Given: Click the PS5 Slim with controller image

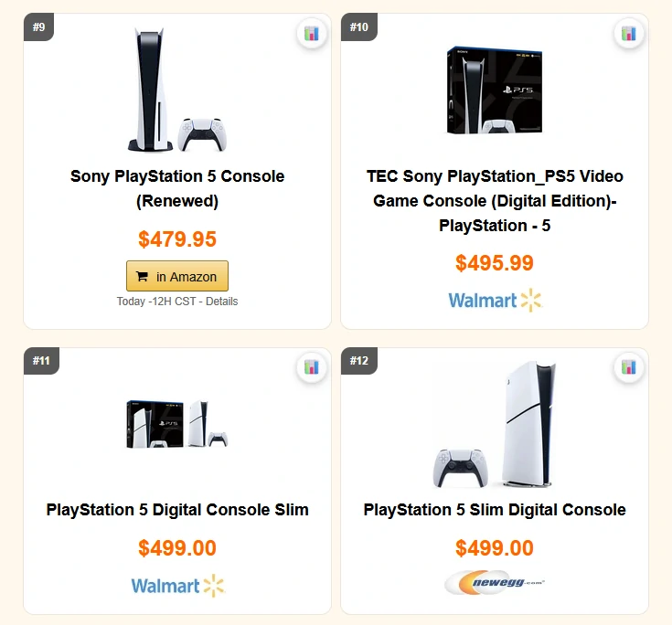Looking at the screenshot, I should pyautogui.click(x=495, y=424).
